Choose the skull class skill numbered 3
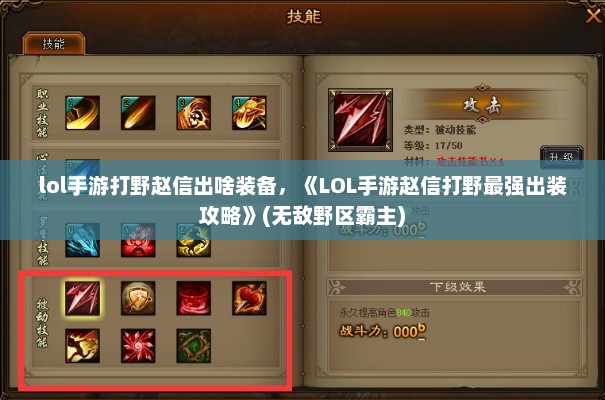The width and height of the screenshot is (605, 400). (194, 113)
